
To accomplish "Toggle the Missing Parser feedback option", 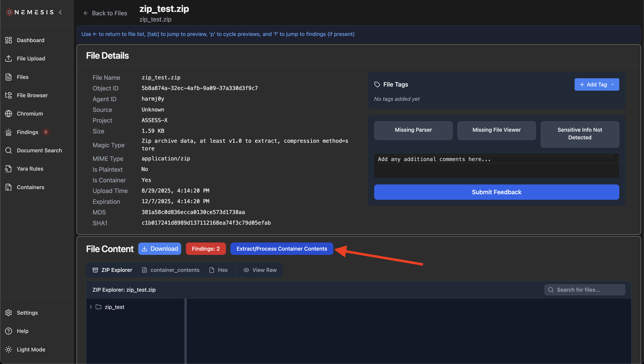I will [413, 130].
